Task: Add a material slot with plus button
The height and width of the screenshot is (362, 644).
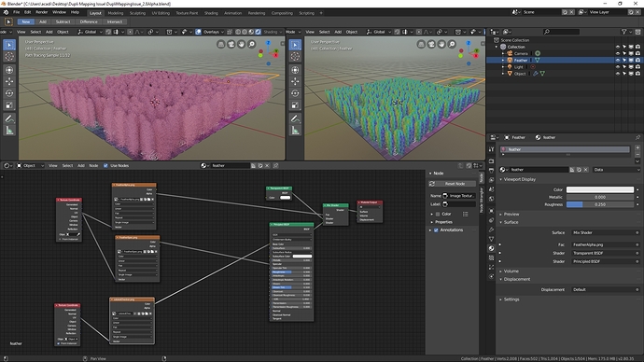Action: point(637,147)
